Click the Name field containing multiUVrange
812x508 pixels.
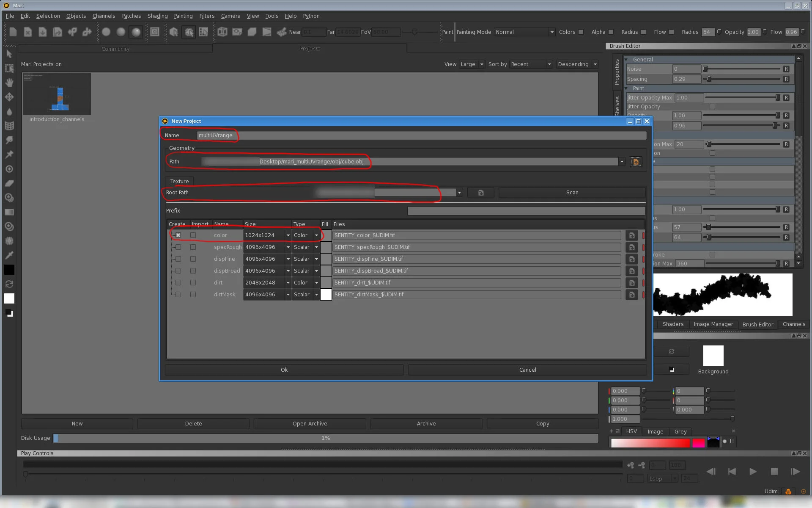click(421, 135)
